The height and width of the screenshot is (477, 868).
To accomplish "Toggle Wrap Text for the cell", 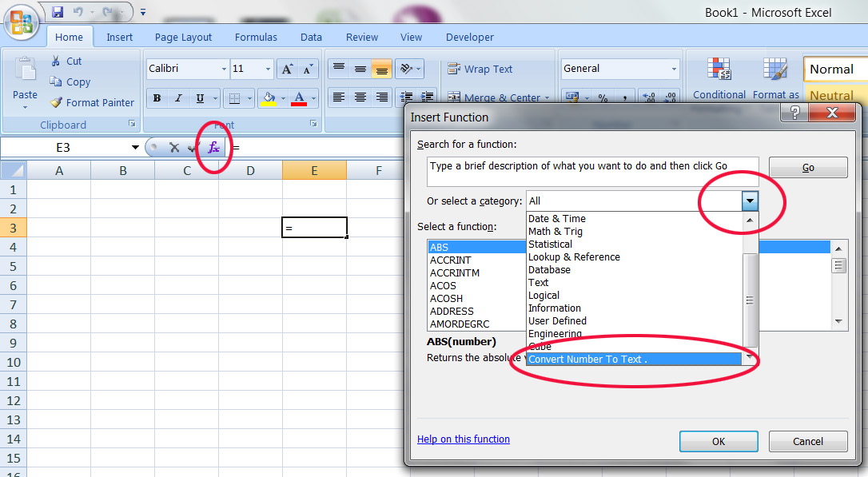I will (480, 70).
